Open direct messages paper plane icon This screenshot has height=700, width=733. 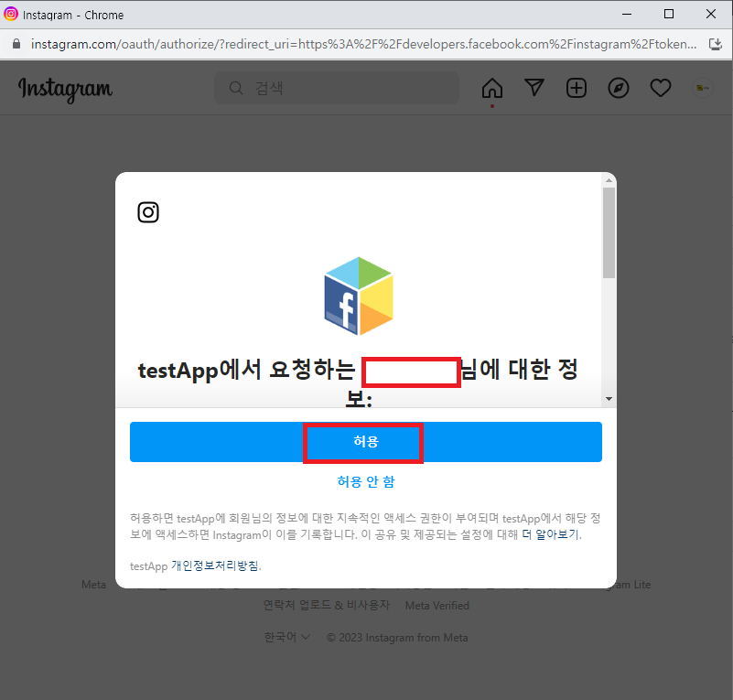click(x=534, y=87)
